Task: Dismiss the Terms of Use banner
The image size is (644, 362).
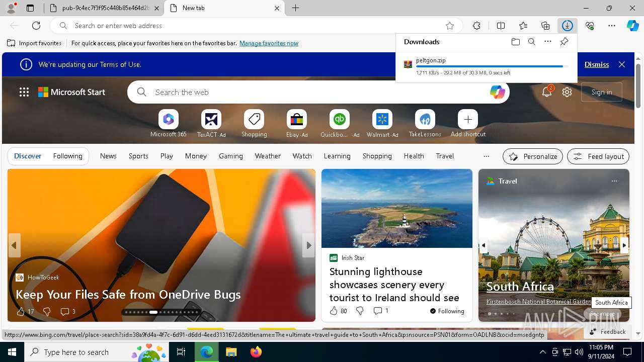Action: 597,64
